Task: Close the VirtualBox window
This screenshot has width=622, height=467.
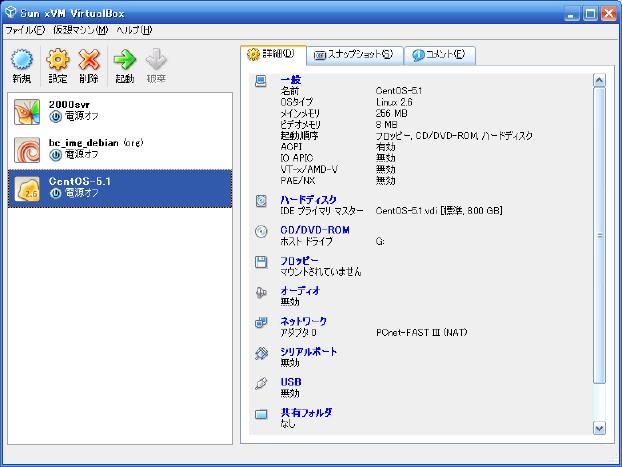Action: pyautogui.click(x=609, y=14)
